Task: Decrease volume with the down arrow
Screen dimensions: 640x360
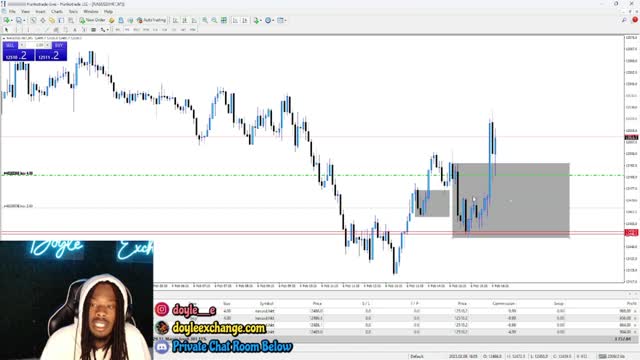Action: pyautogui.click(x=22, y=45)
